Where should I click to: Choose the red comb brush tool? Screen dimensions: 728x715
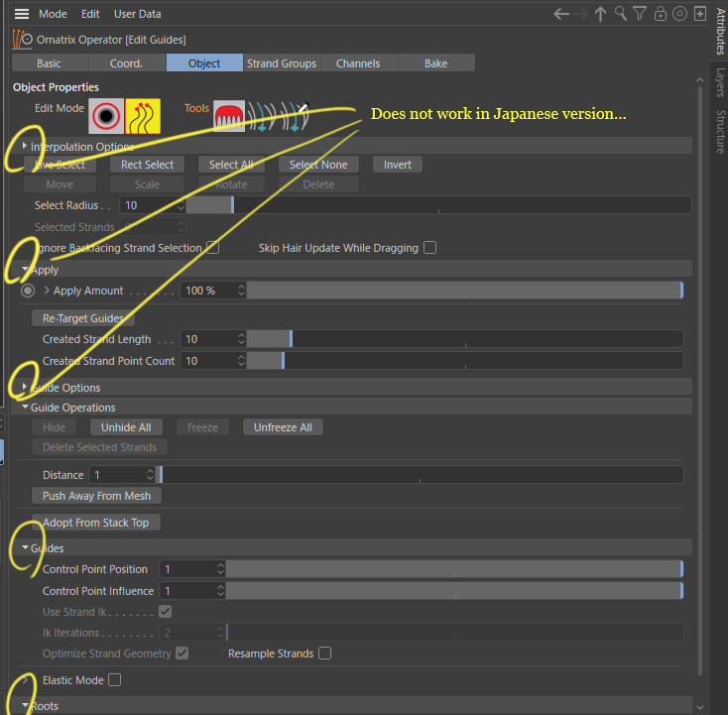point(229,116)
